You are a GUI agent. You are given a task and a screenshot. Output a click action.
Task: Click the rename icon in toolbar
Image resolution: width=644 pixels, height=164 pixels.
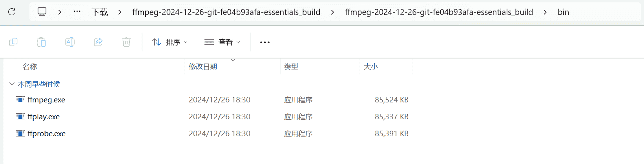click(70, 42)
